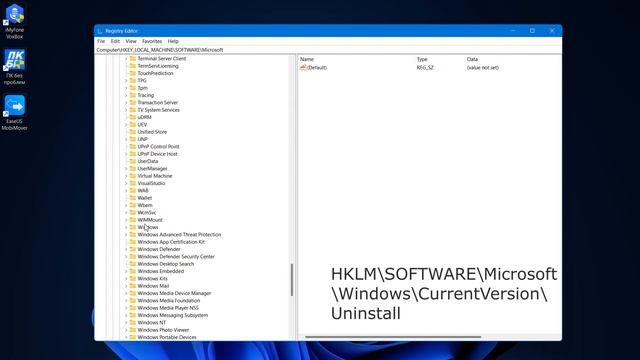Viewport: 640px width, 360px height.
Task: Click the uDRM key folder icon
Action: (133, 117)
